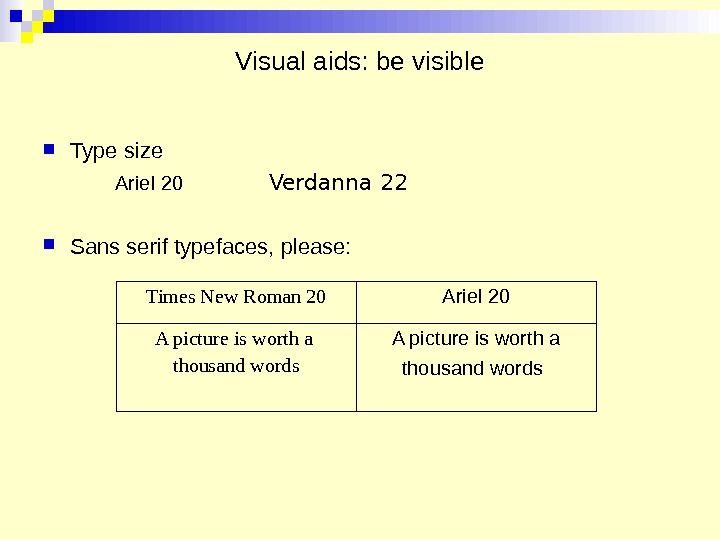Click "thousand words" in the sans-serif cell
The width and height of the screenshot is (720, 540).
tap(471, 369)
